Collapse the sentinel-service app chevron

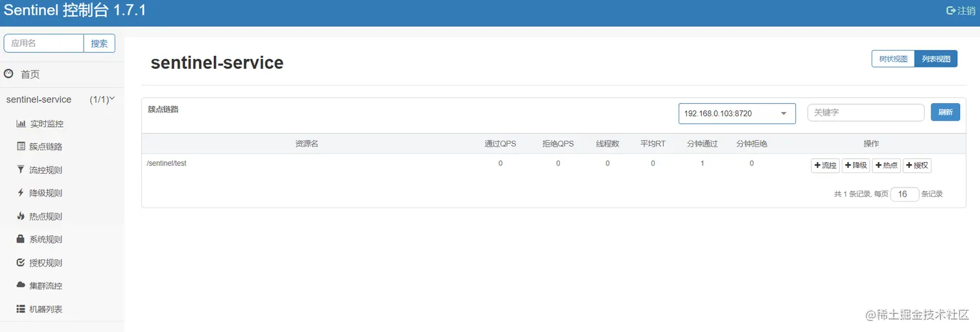(x=112, y=99)
